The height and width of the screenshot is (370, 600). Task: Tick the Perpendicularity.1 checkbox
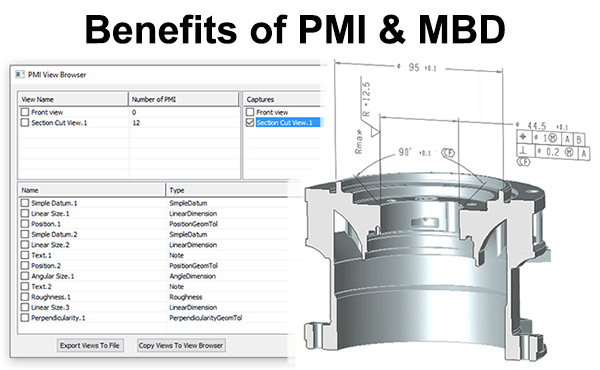coord(25,318)
